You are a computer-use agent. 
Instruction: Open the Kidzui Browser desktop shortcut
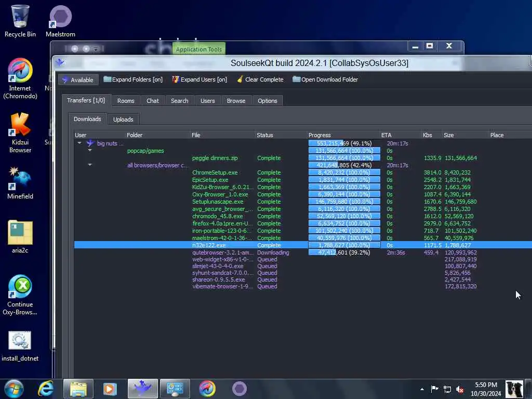coord(20,133)
